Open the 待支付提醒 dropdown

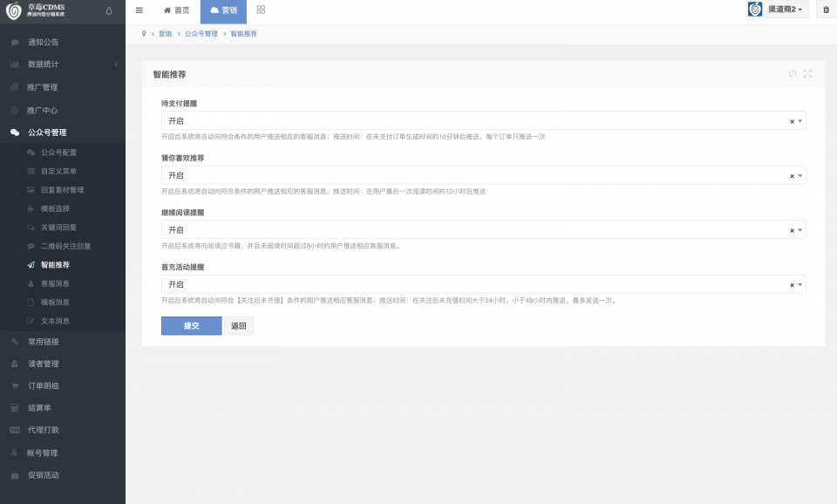point(484,120)
